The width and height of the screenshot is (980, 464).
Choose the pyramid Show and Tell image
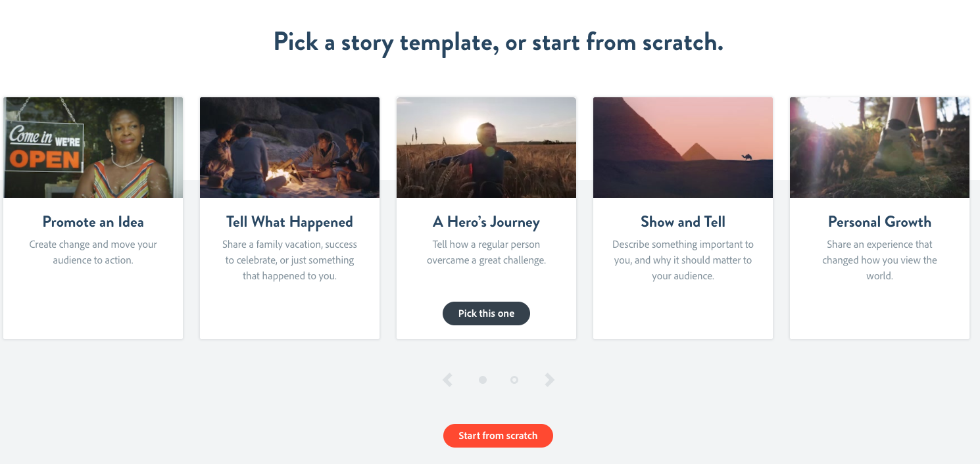click(683, 148)
